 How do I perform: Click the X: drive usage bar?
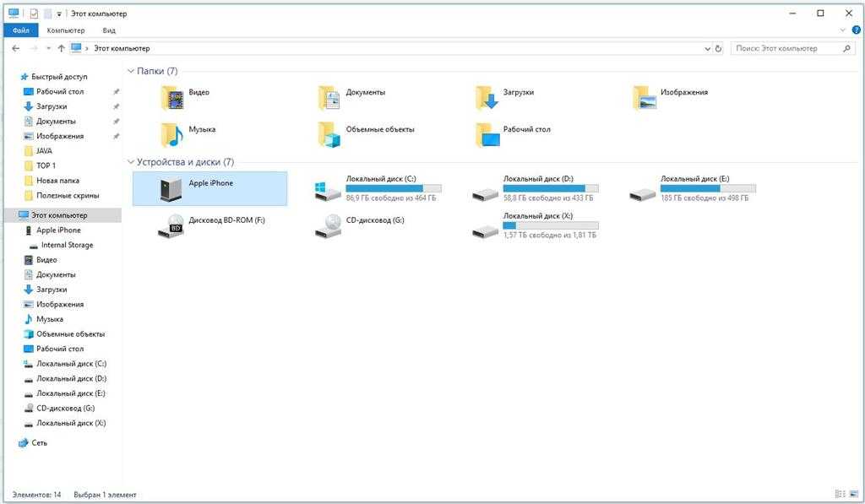551,225
